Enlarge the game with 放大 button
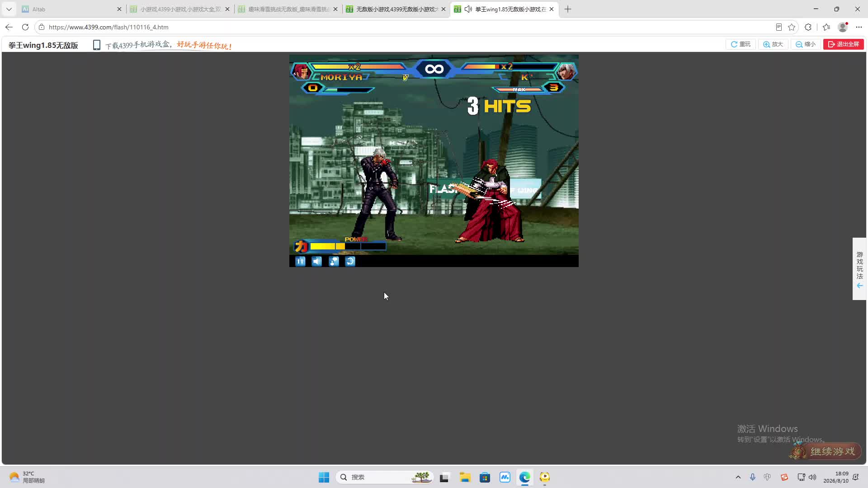The height and width of the screenshot is (488, 868). coord(773,44)
